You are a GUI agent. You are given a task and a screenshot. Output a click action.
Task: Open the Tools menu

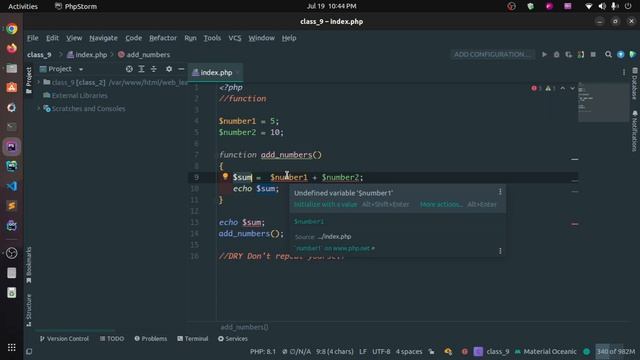point(212,38)
